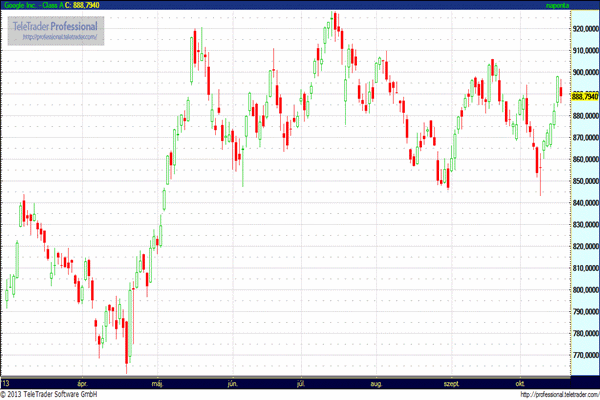Select the máj. month marker

[x=155, y=383]
